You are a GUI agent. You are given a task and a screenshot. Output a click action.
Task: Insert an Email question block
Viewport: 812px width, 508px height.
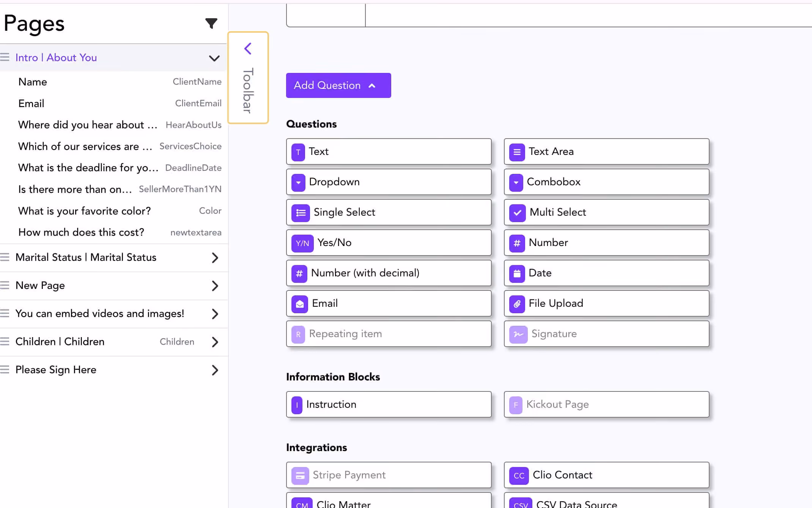click(389, 303)
